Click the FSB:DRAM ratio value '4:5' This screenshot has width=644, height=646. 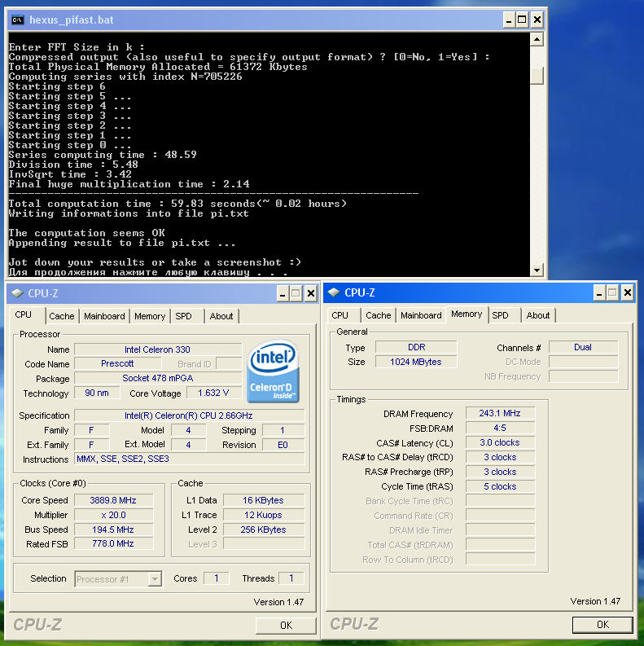tap(500, 428)
